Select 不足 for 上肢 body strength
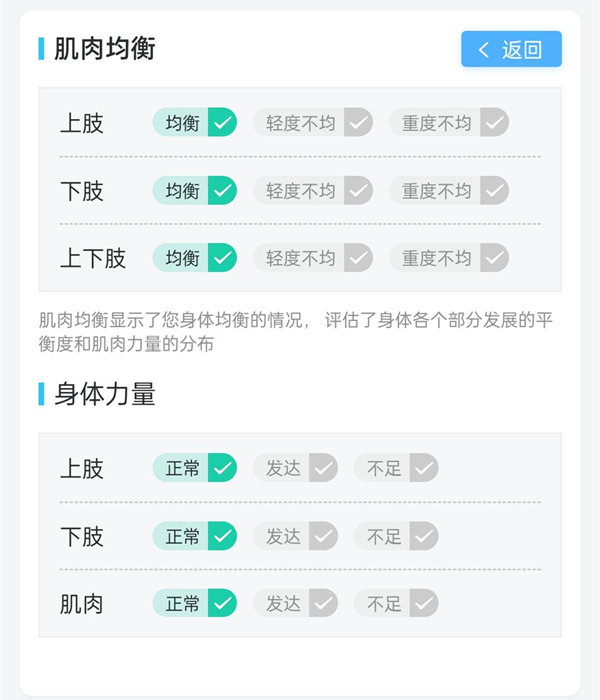The image size is (600, 700). [x=396, y=468]
